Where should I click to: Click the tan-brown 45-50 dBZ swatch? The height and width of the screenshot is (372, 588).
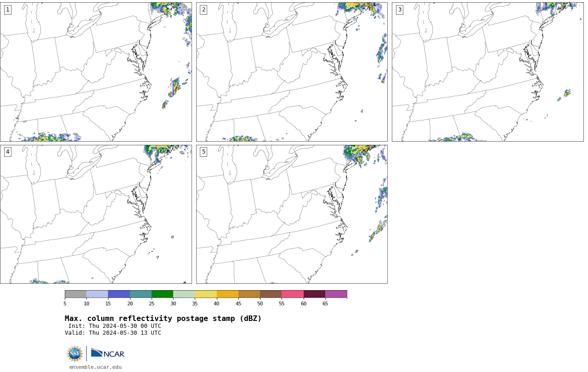[x=249, y=294]
